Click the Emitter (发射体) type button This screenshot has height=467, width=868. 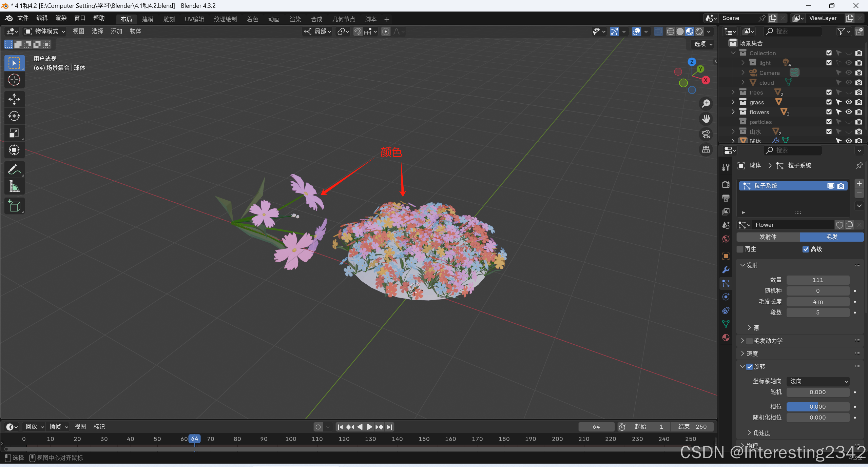point(768,237)
